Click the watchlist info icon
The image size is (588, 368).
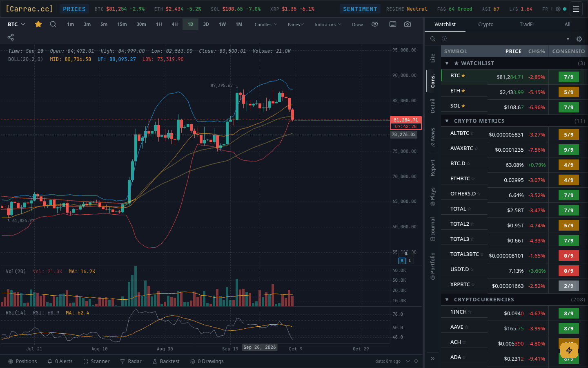pos(444,38)
